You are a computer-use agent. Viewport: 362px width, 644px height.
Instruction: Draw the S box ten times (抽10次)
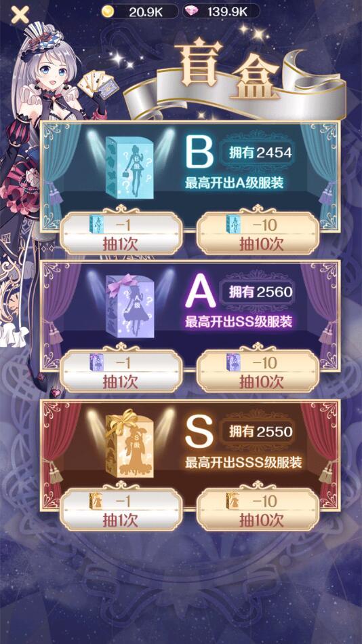pos(258,509)
